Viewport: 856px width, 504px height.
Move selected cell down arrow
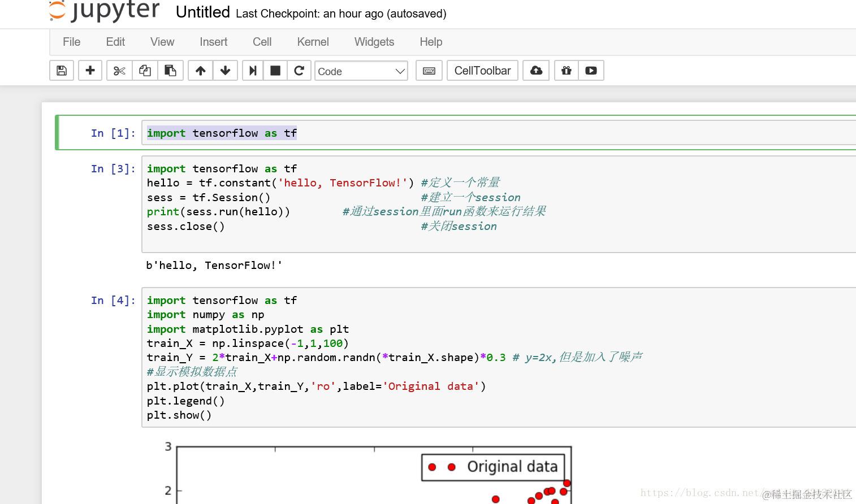pyautogui.click(x=225, y=71)
